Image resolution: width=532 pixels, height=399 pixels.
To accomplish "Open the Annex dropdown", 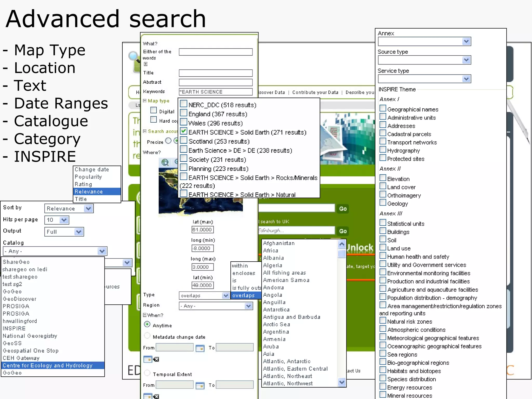I will click(x=424, y=42).
